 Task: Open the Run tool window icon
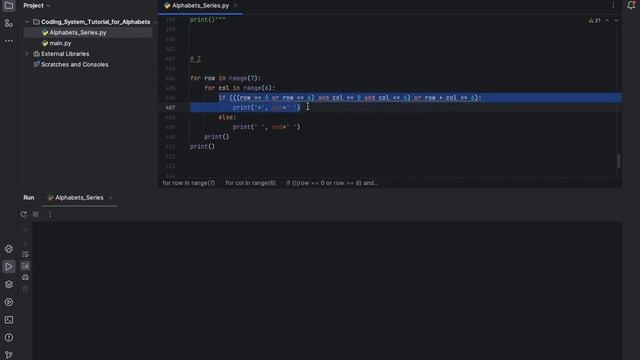click(x=9, y=267)
